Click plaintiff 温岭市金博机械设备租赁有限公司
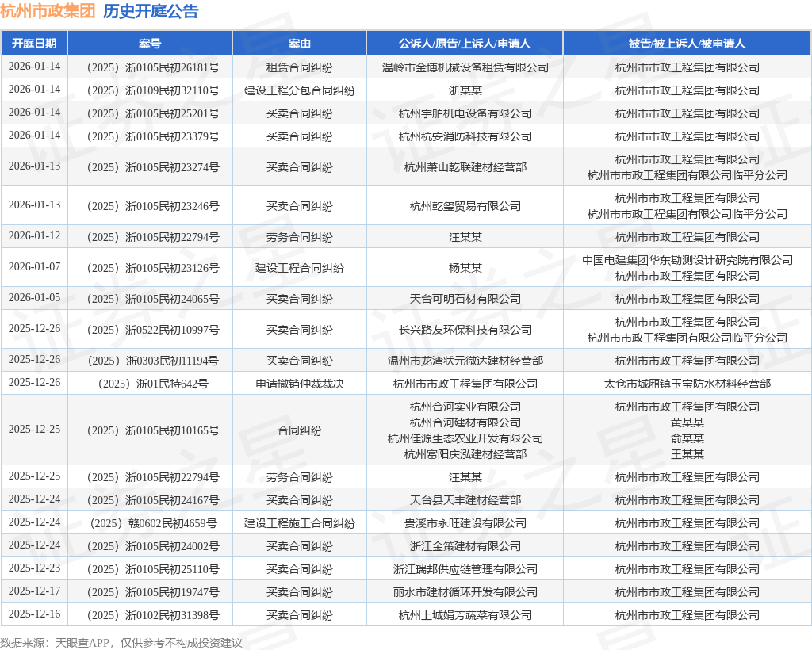 pos(465,67)
